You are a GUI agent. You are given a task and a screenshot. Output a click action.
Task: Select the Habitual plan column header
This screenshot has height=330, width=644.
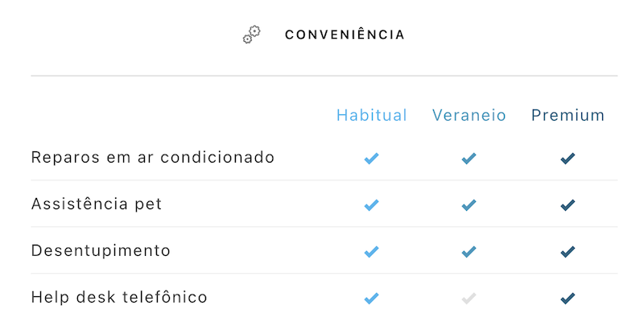point(372,115)
